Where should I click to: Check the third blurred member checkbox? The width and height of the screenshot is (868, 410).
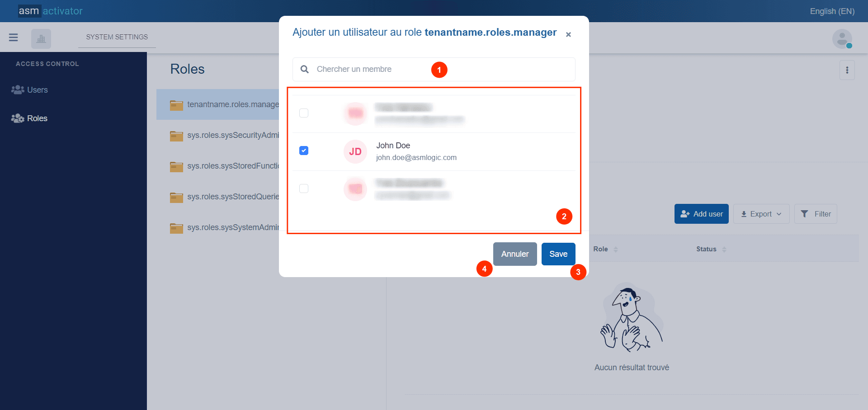[x=304, y=189]
